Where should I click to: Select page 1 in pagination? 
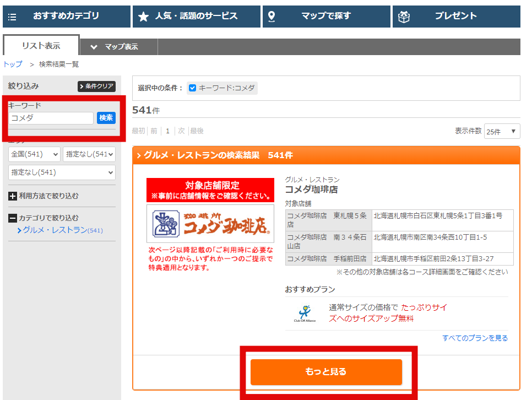tap(167, 131)
